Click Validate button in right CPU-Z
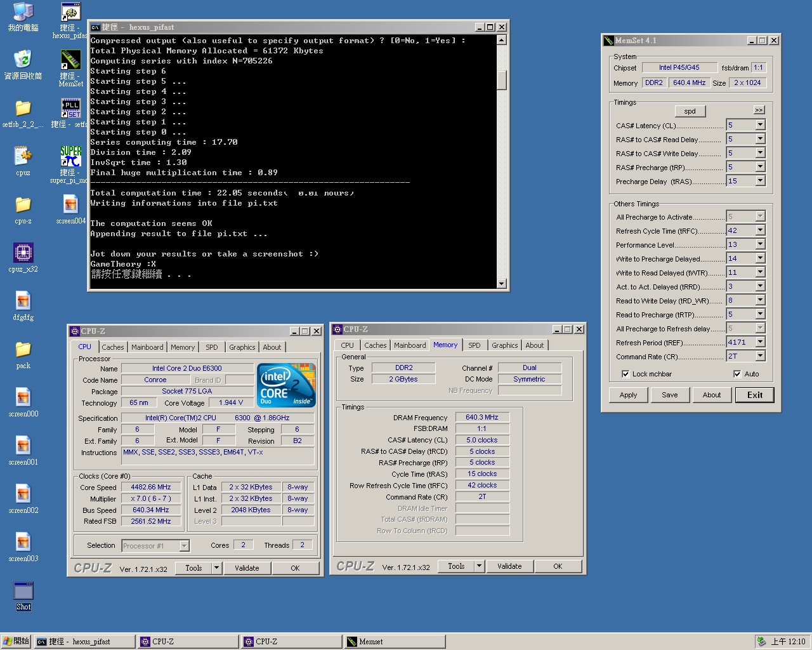812x650 pixels. tap(509, 566)
